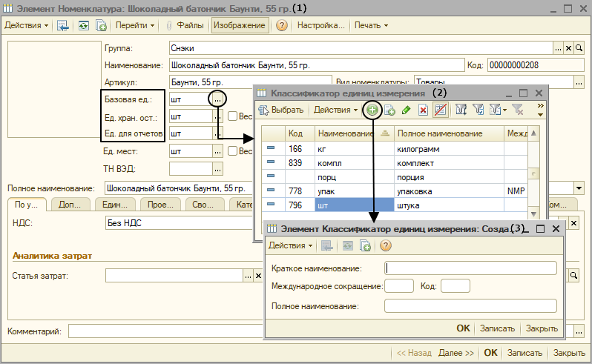Click the reread/refresh icon in Номенклатура toolbar
592x364 pixels.
[x=83, y=26]
